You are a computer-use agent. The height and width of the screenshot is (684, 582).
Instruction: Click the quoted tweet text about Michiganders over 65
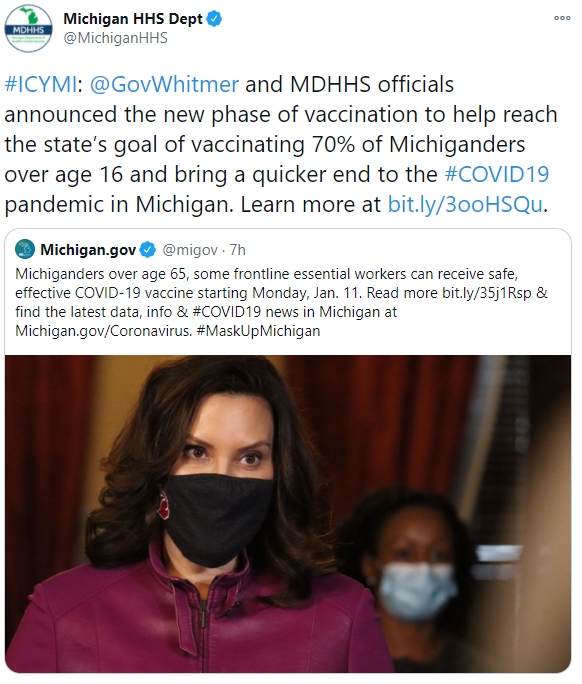(281, 302)
